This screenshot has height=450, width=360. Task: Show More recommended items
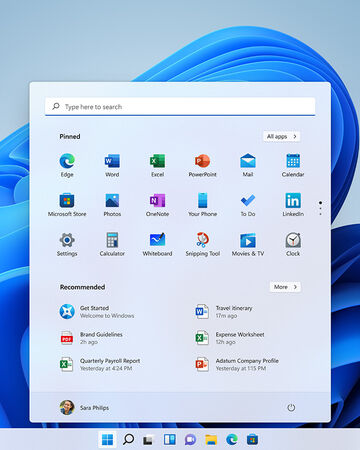(x=285, y=287)
